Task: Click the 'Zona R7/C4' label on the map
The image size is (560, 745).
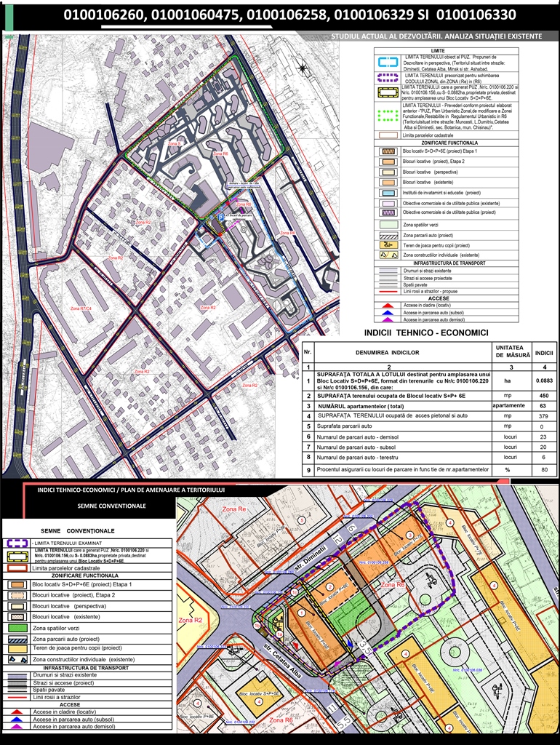Action: click(x=80, y=309)
